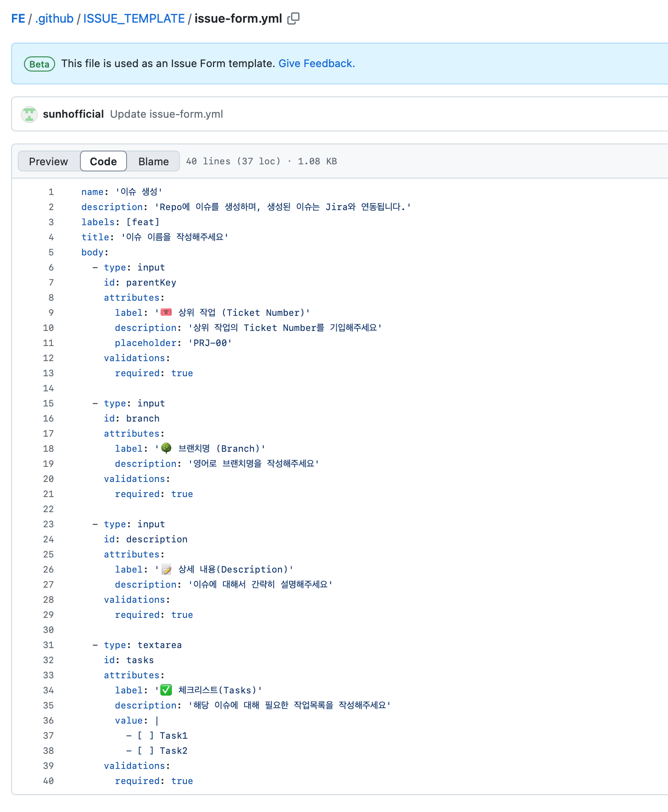The image size is (668, 812).
Task: Click the top-level 'description:' line mentioning Jira
Action: 247,207
